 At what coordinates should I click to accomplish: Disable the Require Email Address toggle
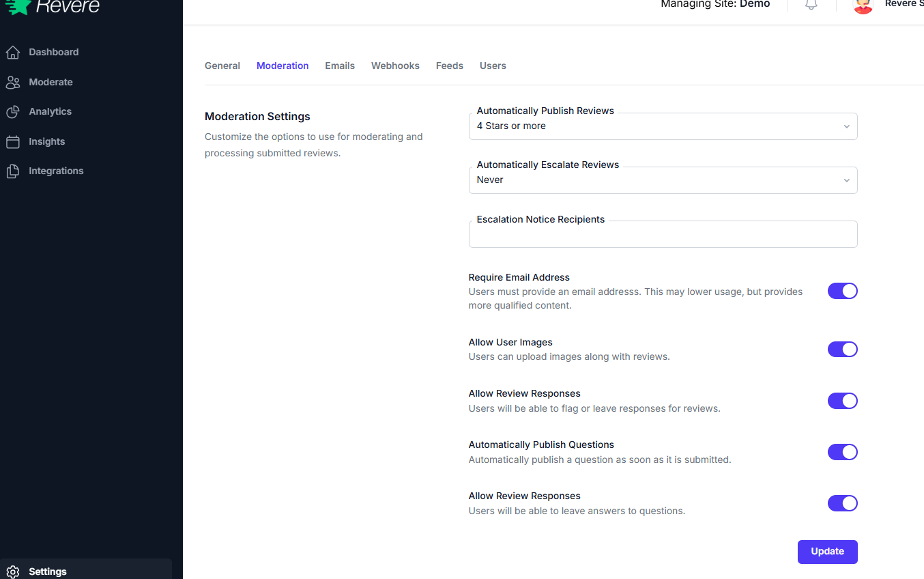click(842, 291)
